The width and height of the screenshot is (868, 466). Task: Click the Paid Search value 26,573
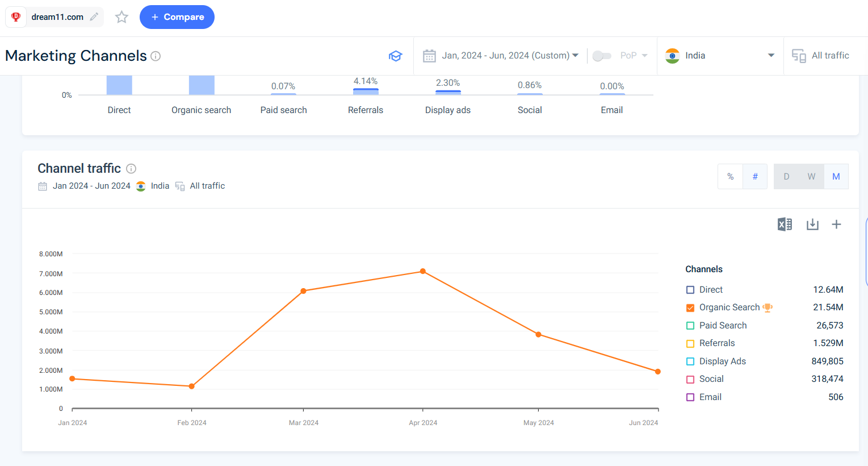[830, 326]
